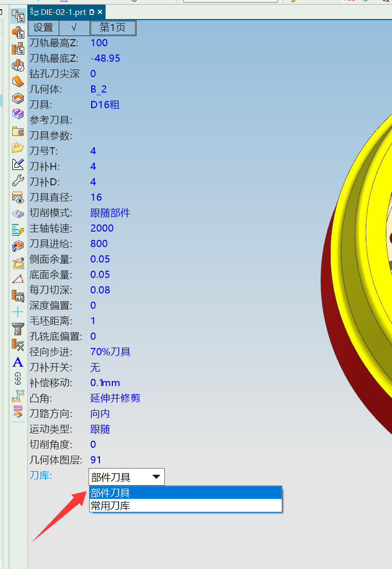Click the float icon on DIE-02-1.prt tab
This screenshot has width=392, height=569.
point(92,12)
